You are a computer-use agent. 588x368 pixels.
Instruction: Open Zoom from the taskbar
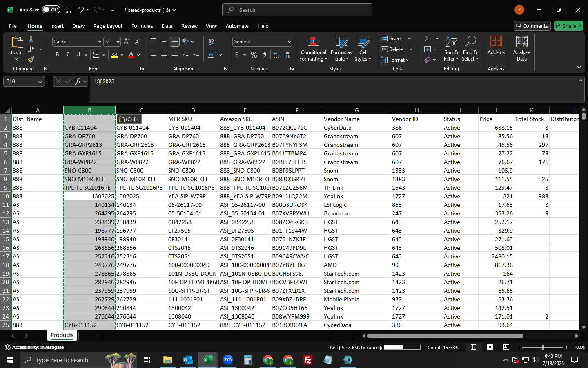227,360
